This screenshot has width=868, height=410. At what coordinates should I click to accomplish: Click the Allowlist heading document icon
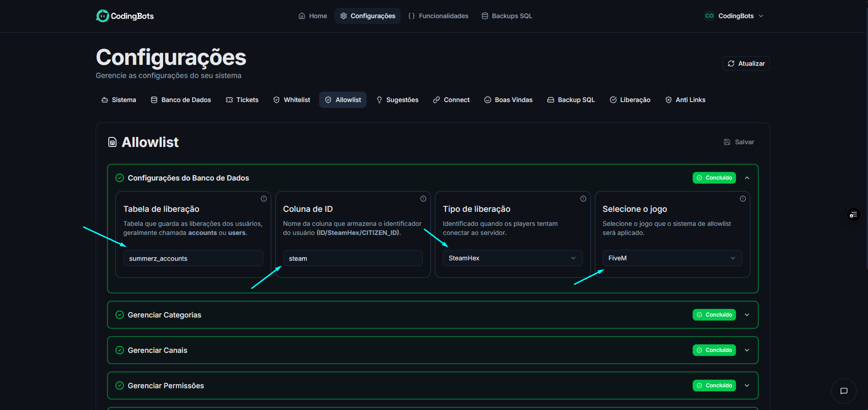pos(112,142)
